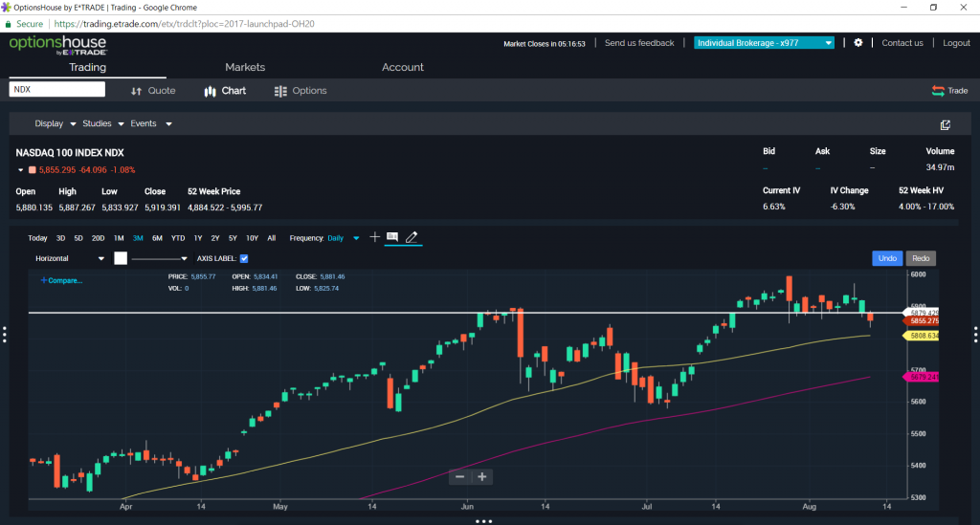The width and height of the screenshot is (980, 525).
Task: Pop out chart into new window
Action: pyautogui.click(x=945, y=125)
